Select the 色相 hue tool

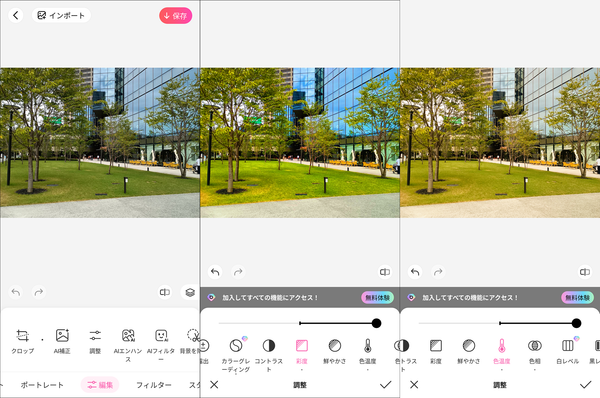click(x=535, y=353)
